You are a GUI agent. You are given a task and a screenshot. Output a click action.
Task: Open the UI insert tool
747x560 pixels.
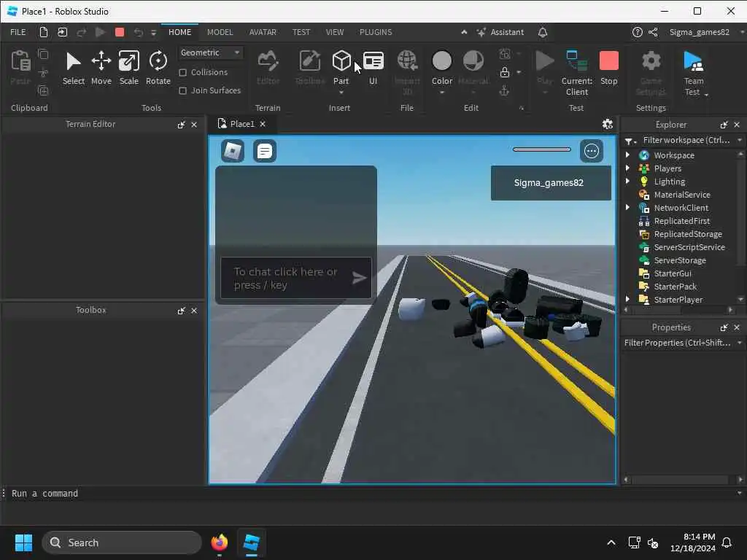click(x=373, y=68)
